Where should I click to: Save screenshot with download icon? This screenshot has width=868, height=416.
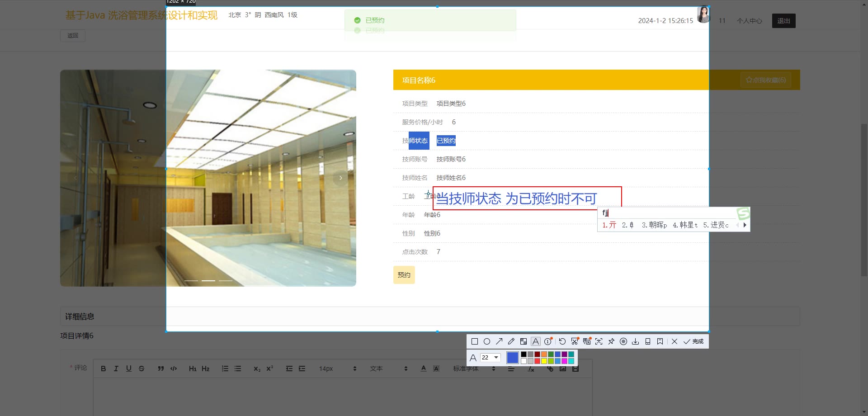635,341
